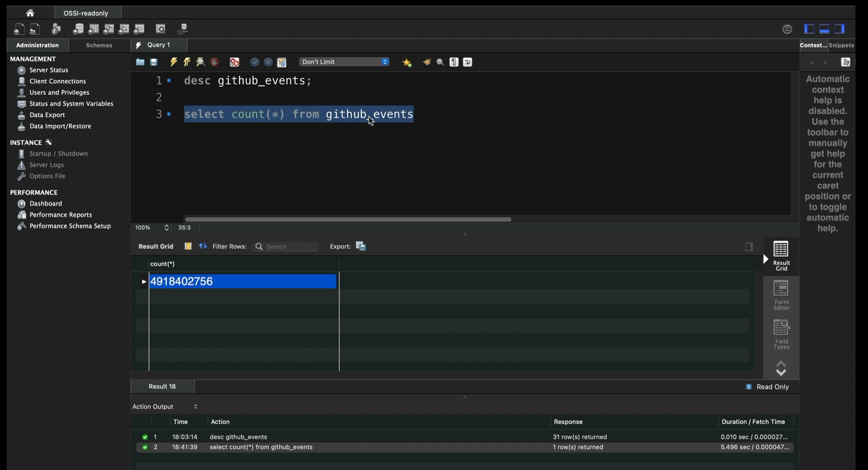Create a new table
The width and height of the screenshot is (868, 470).
click(93, 29)
